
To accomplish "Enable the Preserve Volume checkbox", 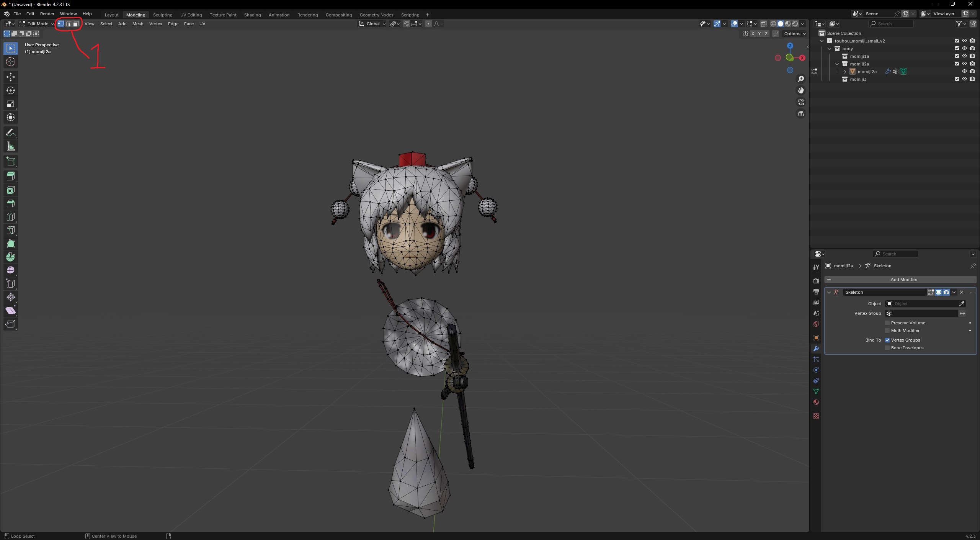I will point(887,323).
